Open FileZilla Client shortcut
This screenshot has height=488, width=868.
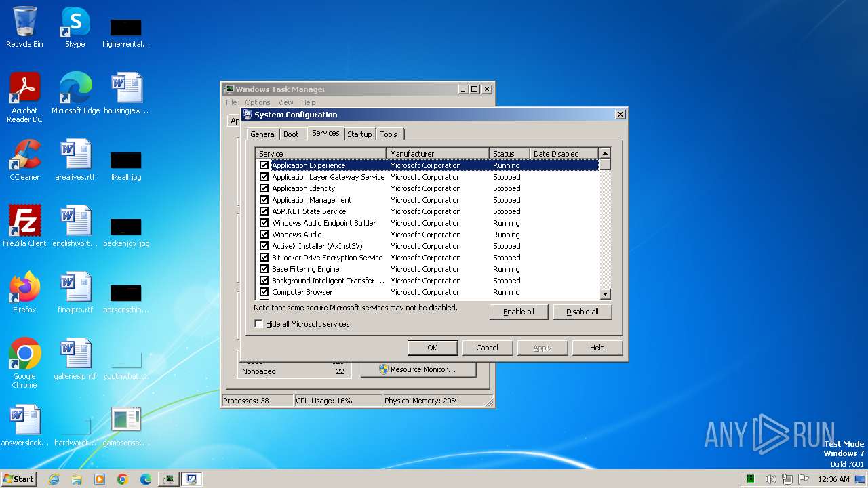coord(24,226)
